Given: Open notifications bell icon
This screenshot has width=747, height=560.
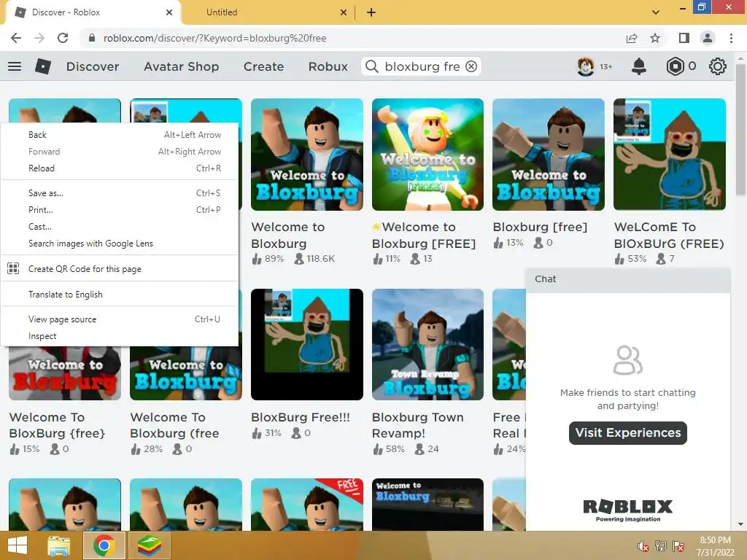Looking at the screenshot, I should click(x=639, y=66).
